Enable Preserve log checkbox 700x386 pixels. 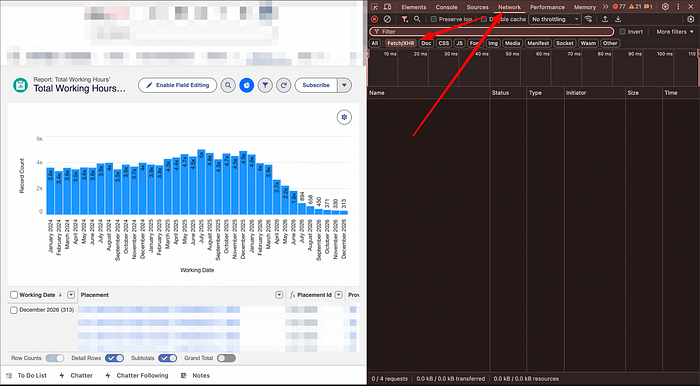[433, 19]
